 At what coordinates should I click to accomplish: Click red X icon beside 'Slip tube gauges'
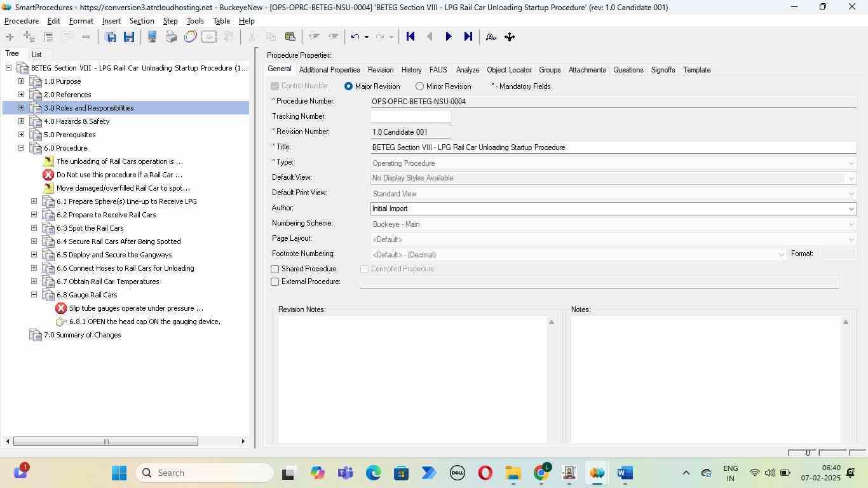(61, 308)
